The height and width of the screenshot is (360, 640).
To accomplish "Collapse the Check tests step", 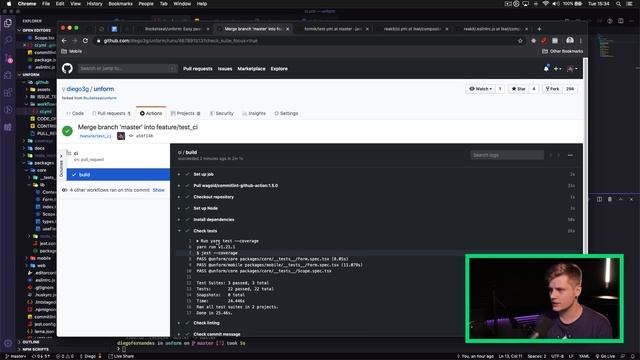I will click(x=205, y=231).
